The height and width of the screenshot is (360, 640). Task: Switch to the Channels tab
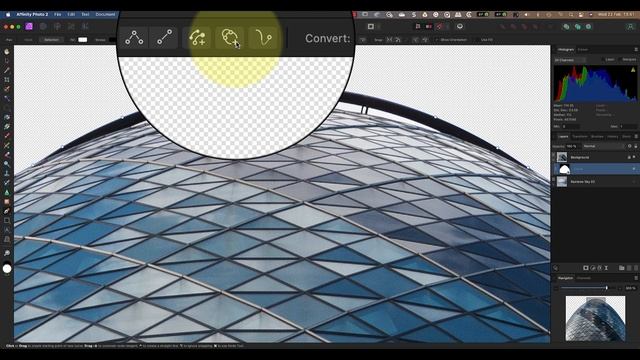(584, 278)
